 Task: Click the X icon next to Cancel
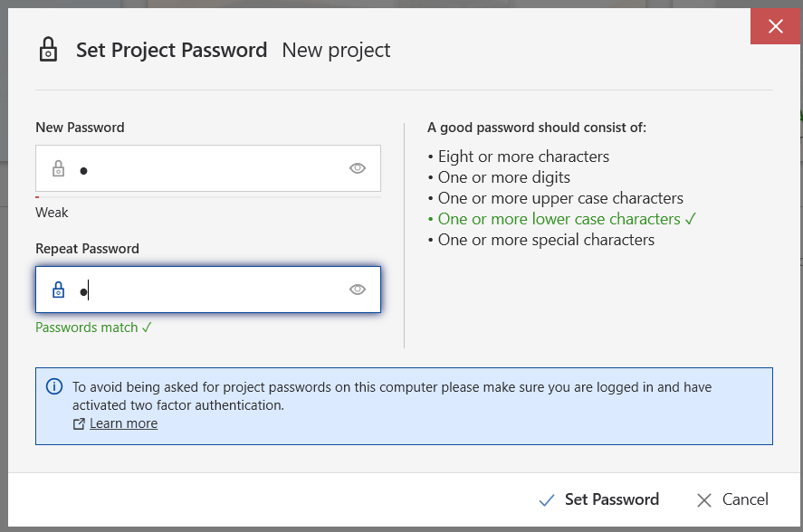pos(704,500)
